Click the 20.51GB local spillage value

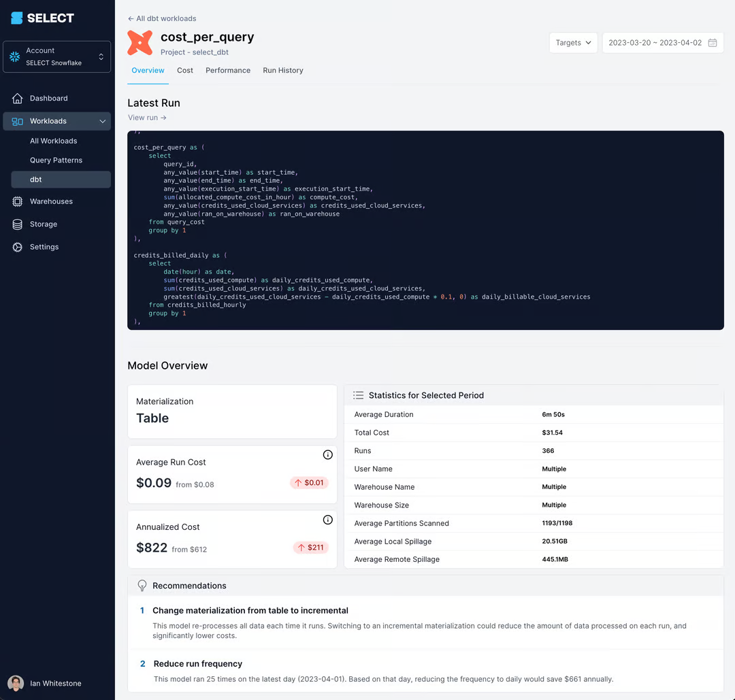point(555,541)
